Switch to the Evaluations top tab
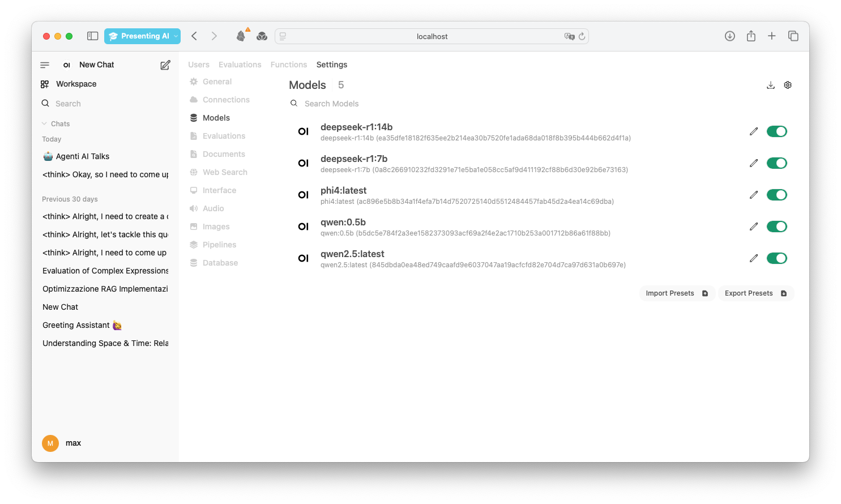The image size is (841, 504). [x=240, y=65]
